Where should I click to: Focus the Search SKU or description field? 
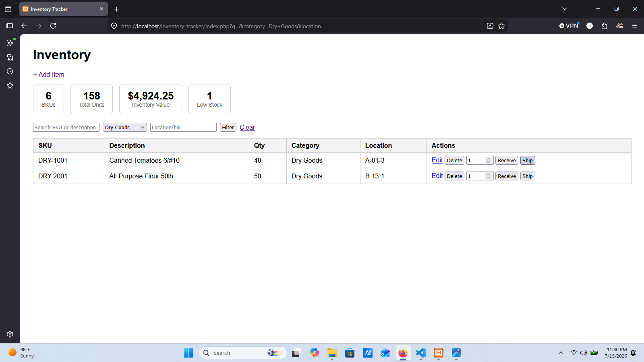[66, 127]
